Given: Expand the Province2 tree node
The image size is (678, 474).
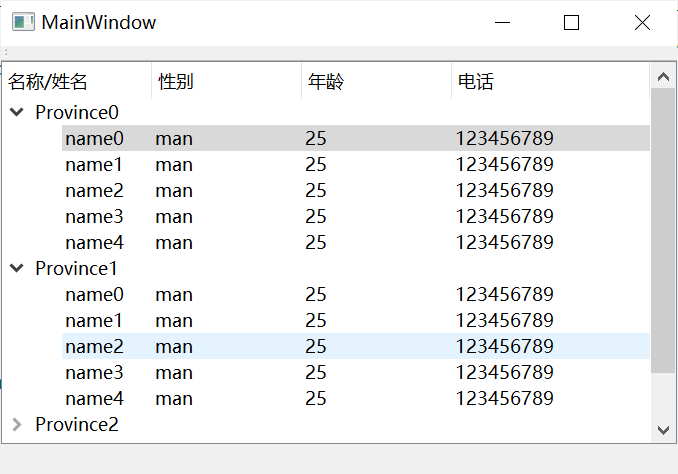Looking at the screenshot, I should coord(16,424).
